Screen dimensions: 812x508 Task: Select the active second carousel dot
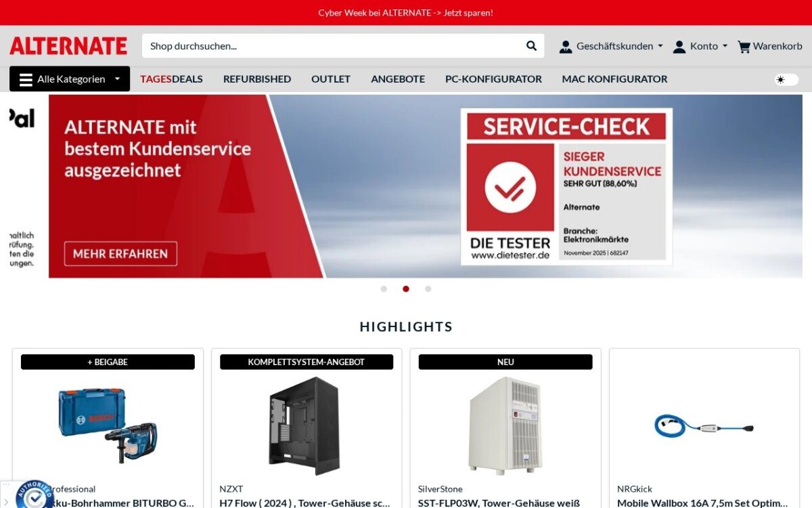(406, 289)
